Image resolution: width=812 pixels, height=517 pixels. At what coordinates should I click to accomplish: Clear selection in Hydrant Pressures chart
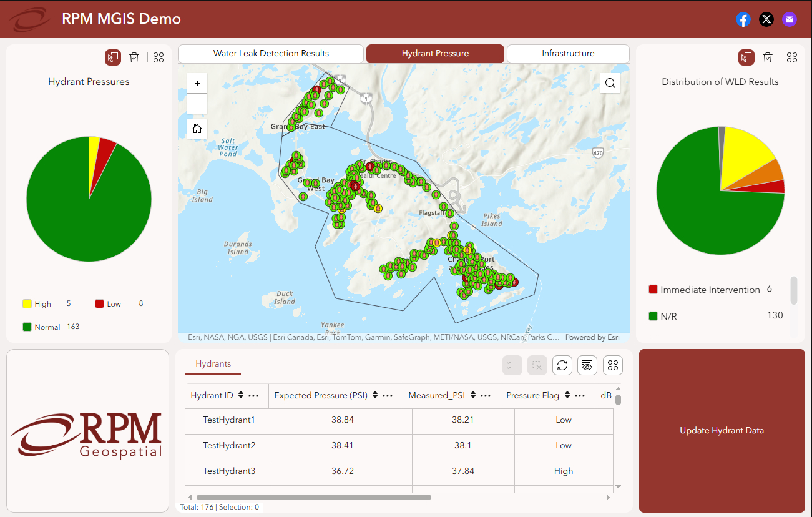[x=134, y=57]
